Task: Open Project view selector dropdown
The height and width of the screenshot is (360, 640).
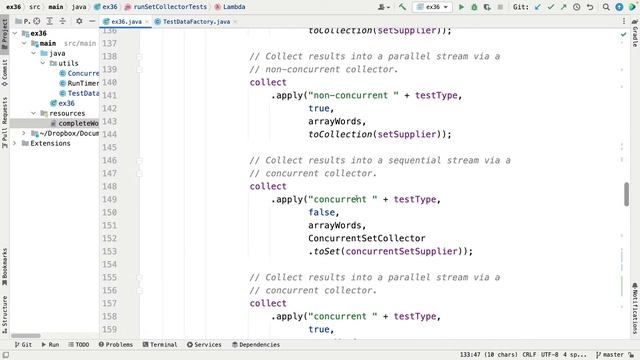Action: click(x=22, y=21)
